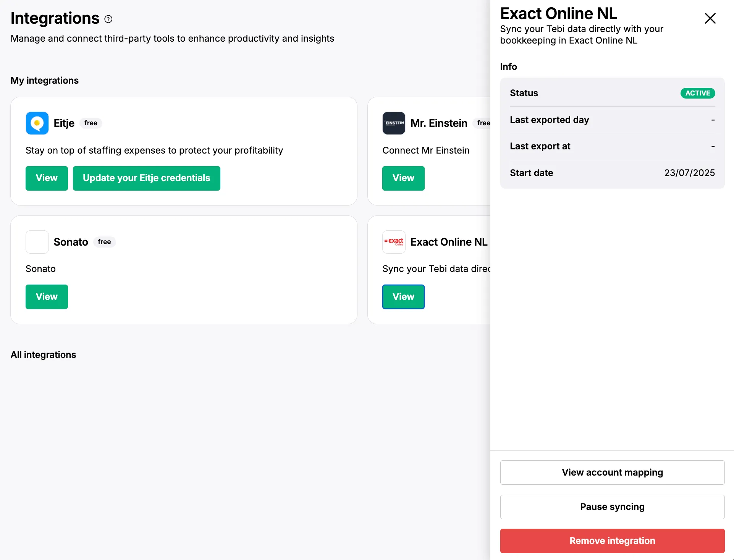This screenshot has height=560, width=734.
Task: View the Mr. Einstein integration
Action: [x=403, y=178]
